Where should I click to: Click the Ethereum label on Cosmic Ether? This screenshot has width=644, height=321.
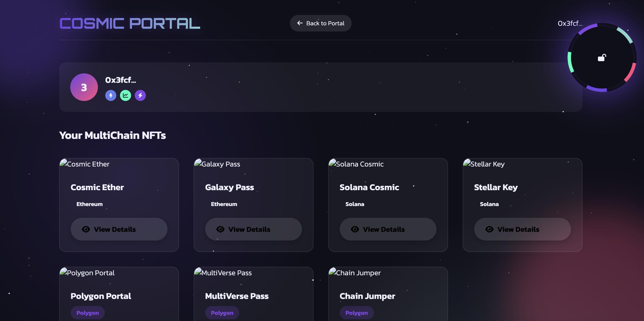[x=89, y=204]
